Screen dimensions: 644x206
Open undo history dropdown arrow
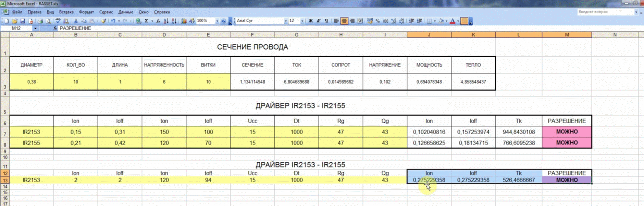click(119, 21)
